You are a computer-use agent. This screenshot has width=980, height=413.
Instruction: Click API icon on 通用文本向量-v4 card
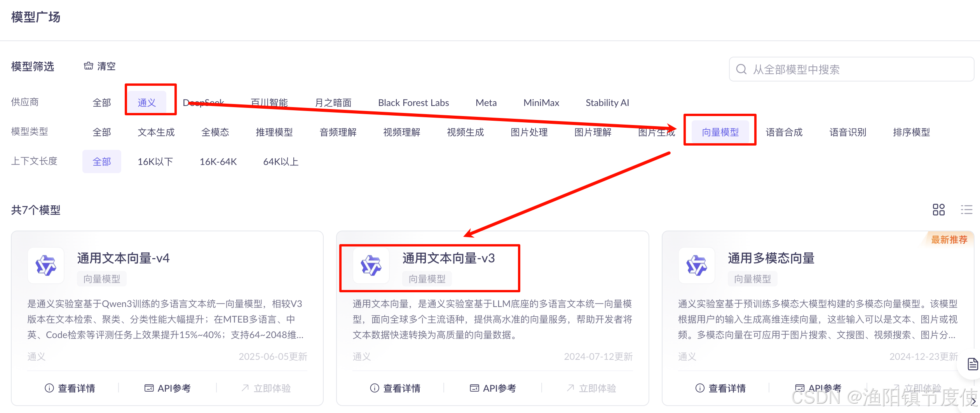(x=149, y=388)
